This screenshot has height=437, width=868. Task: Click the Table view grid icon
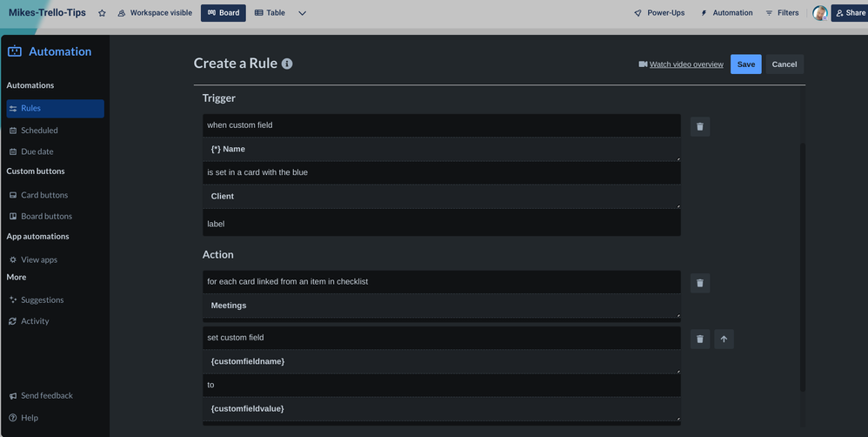click(258, 13)
